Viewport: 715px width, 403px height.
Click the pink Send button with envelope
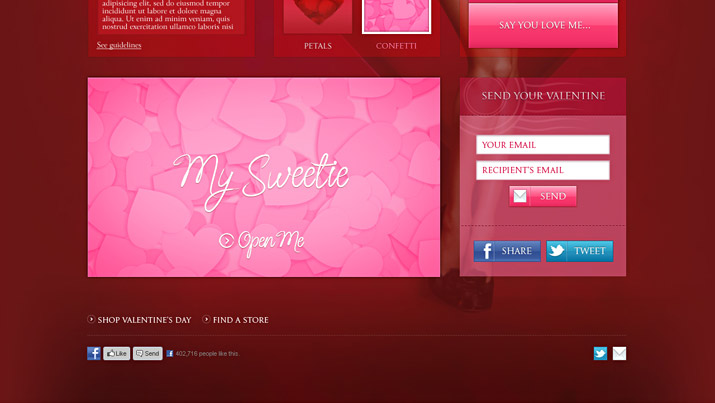click(x=543, y=197)
